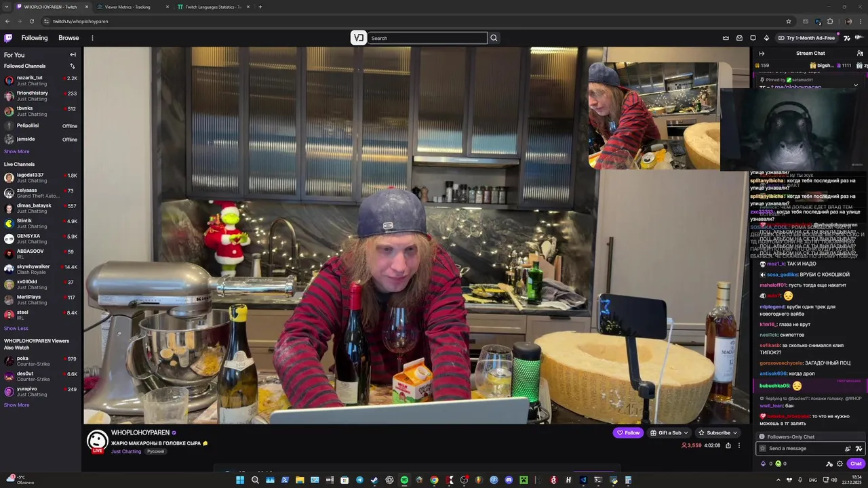Screen dimensions: 868x488
Task: Click in the Twitch search field
Action: (x=427, y=38)
